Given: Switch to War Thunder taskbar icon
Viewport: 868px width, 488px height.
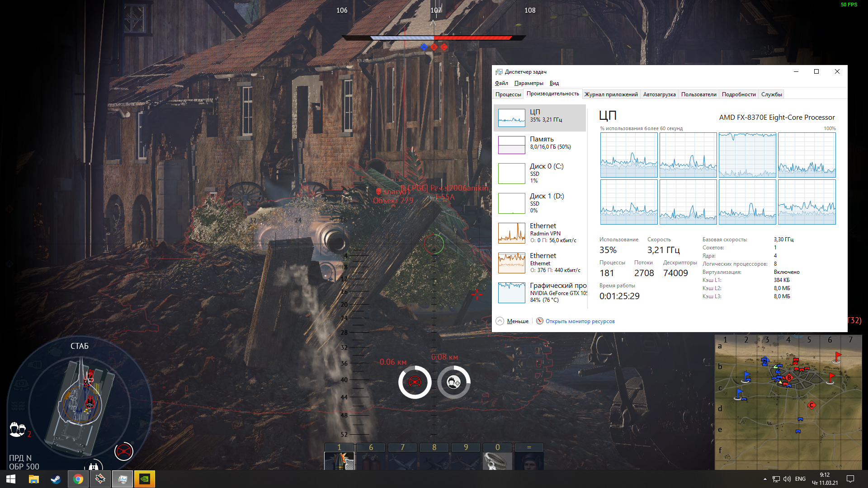Looking at the screenshot, I should coord(100,479).
